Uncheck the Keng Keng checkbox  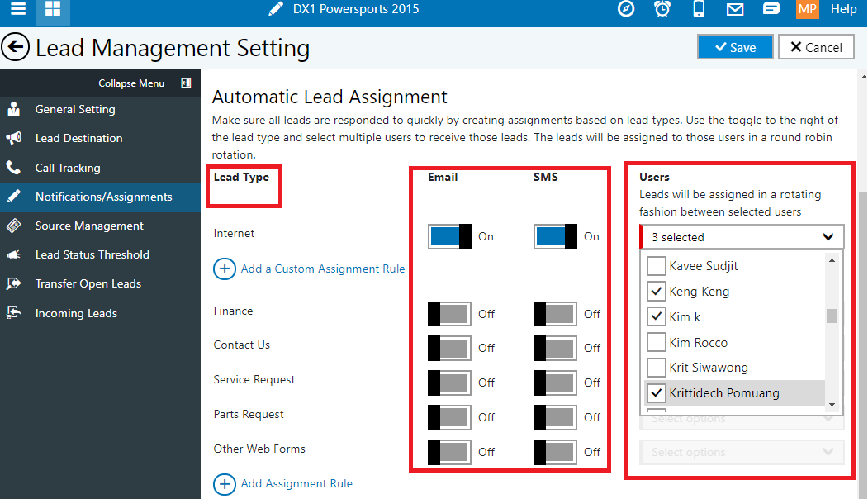click(x=657, y=292)
